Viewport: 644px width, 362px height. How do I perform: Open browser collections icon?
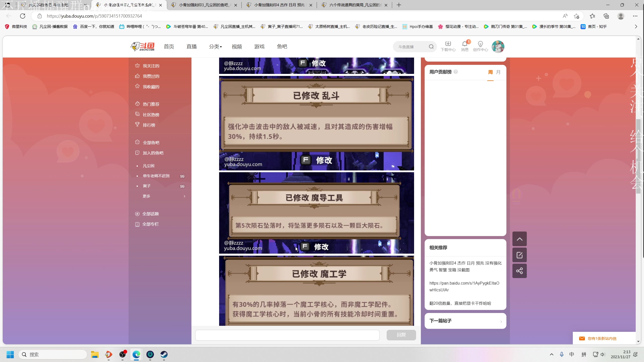(606, 16)
